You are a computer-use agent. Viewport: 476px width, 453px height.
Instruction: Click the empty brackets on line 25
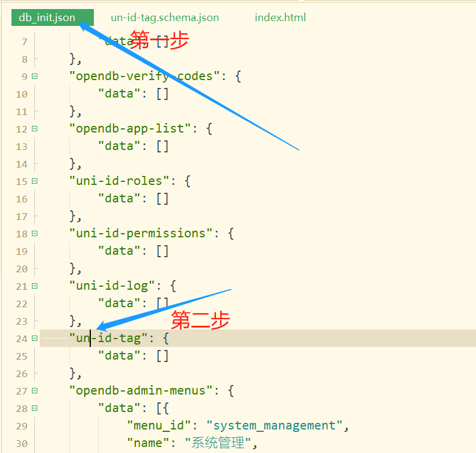tap(162, 356)
